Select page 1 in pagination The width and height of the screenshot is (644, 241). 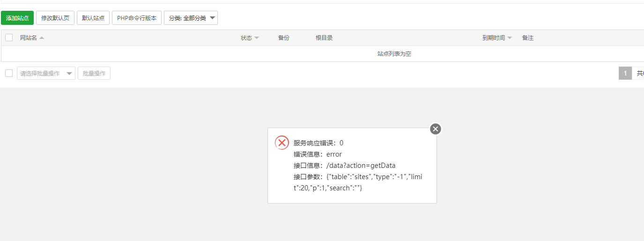pos(625,73)
